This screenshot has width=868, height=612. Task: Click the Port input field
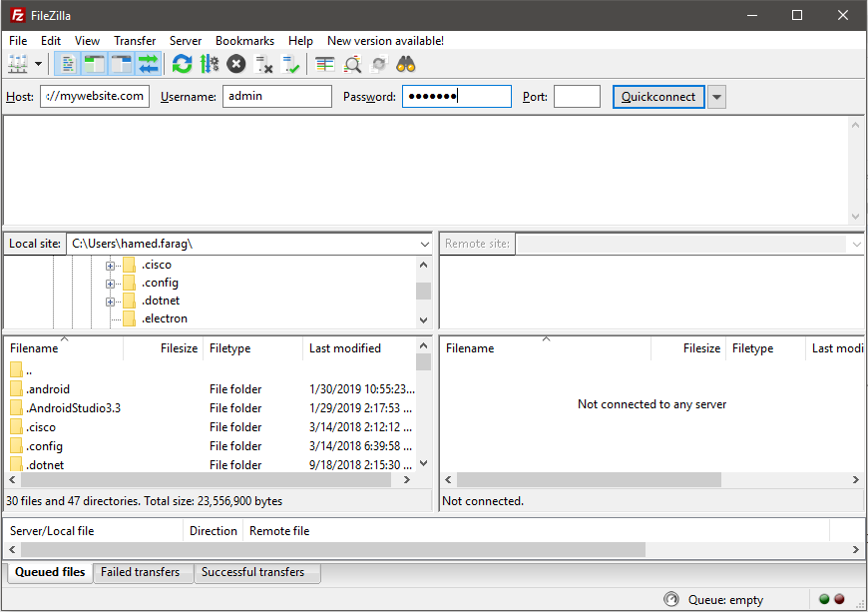tap(577, 97)
